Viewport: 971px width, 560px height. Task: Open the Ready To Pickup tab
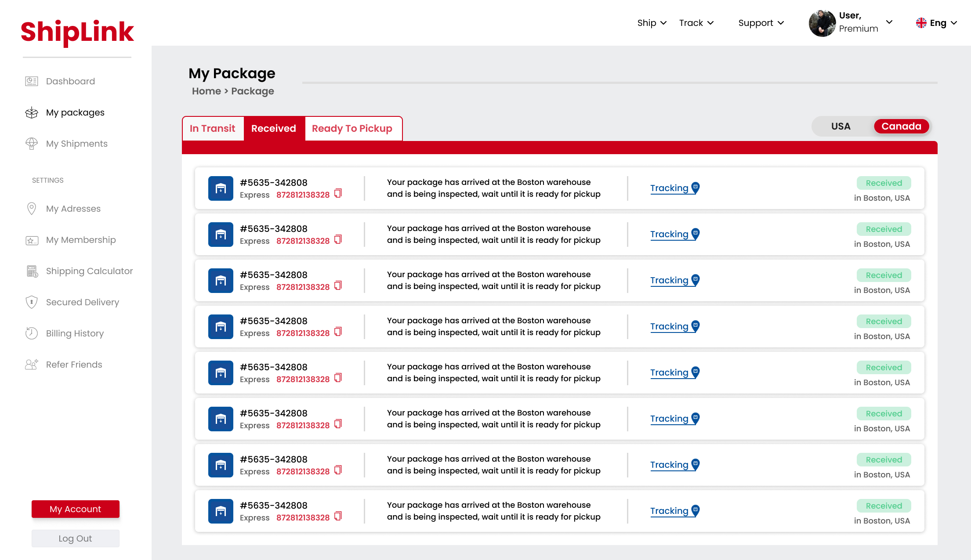click(352, 129)
